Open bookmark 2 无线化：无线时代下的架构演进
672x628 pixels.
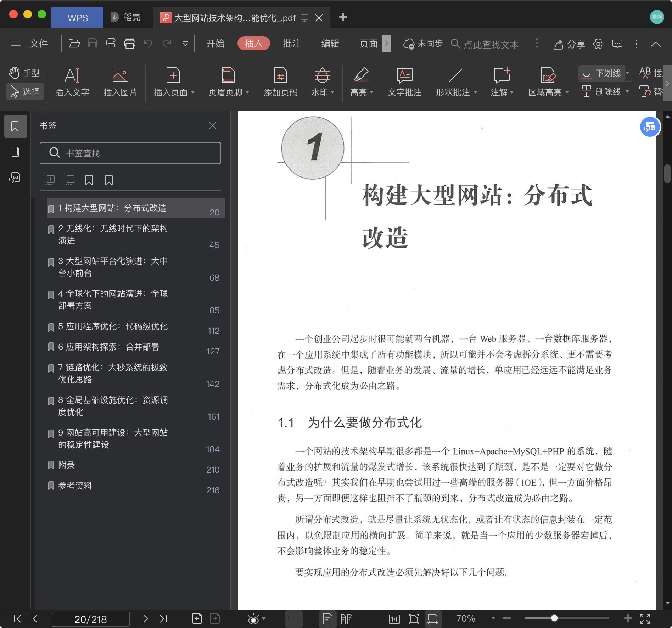tap(136, 235)
